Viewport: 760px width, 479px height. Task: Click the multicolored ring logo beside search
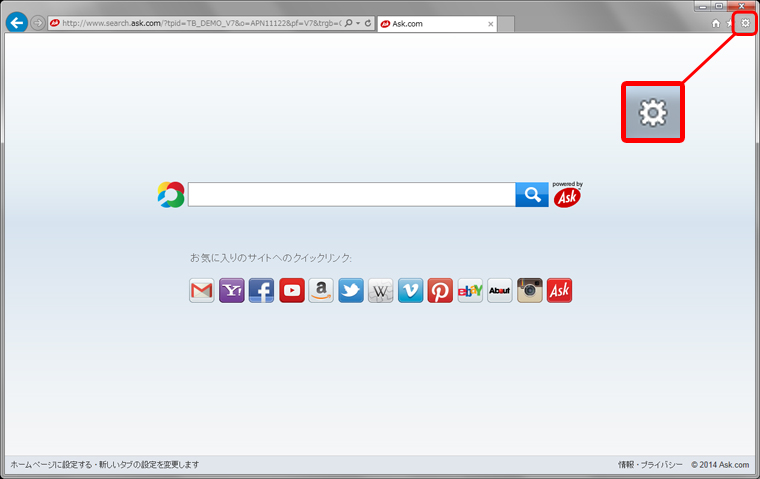pos(171,194)
